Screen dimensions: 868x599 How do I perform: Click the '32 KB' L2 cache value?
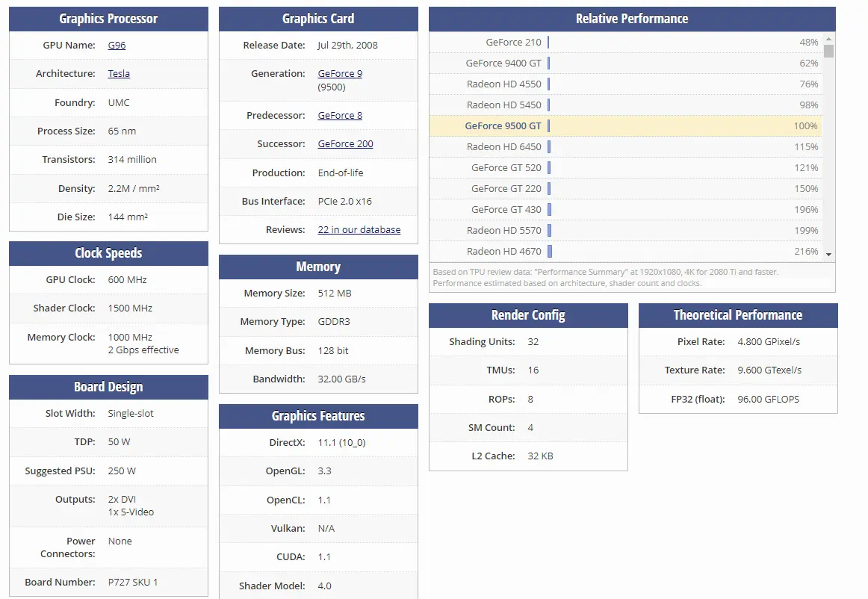(540, 456)
